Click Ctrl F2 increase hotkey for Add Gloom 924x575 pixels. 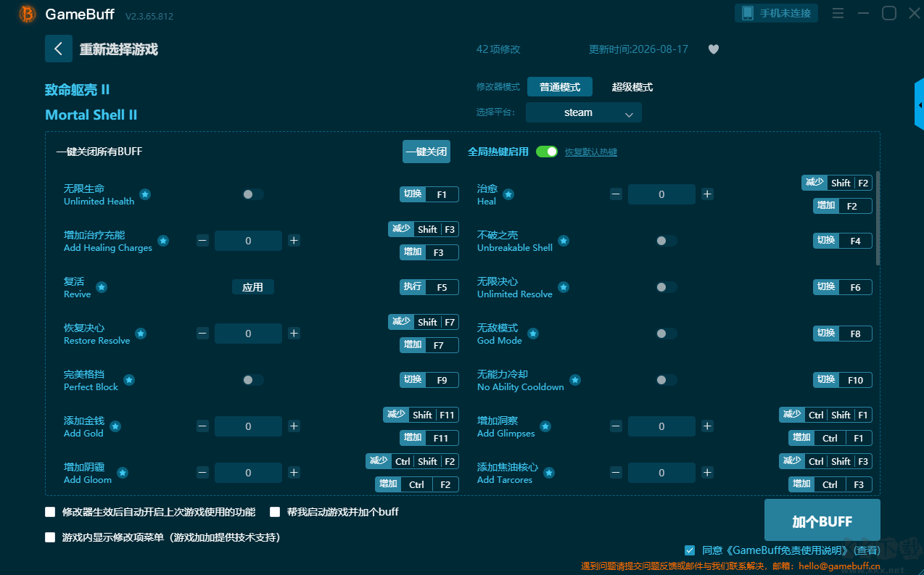(417, 484)
